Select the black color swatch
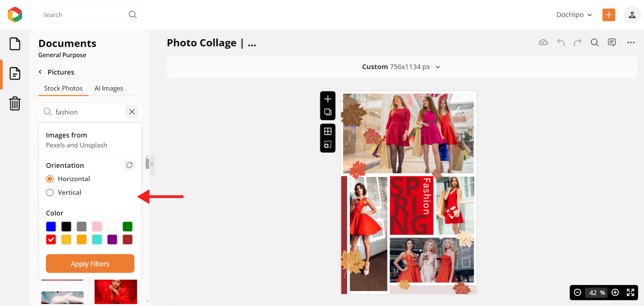 point(66,226)
